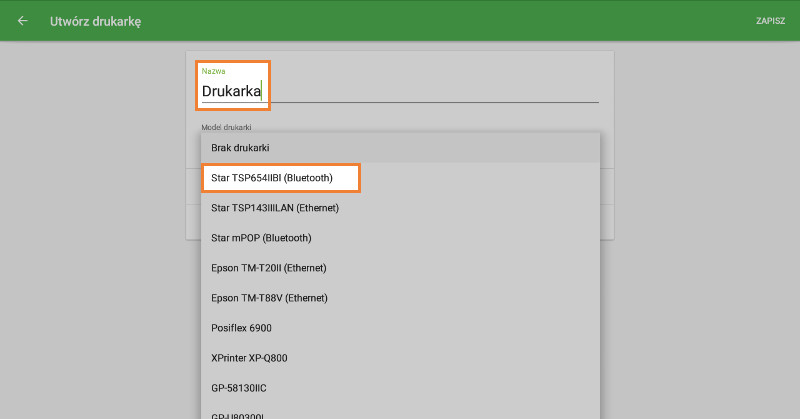
Task: Click the word "Drukarka" in the name field
Action: tap(230, 92)
